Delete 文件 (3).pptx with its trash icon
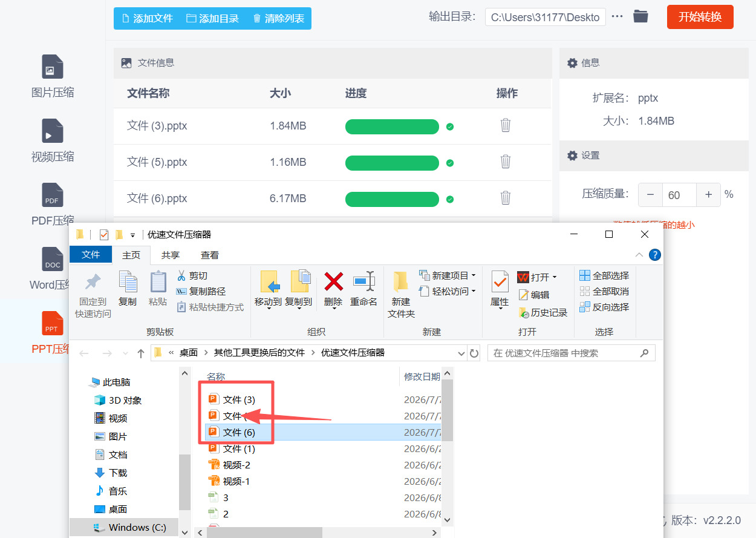The width and height of the screenshot is (756, 538). [506, 125]
